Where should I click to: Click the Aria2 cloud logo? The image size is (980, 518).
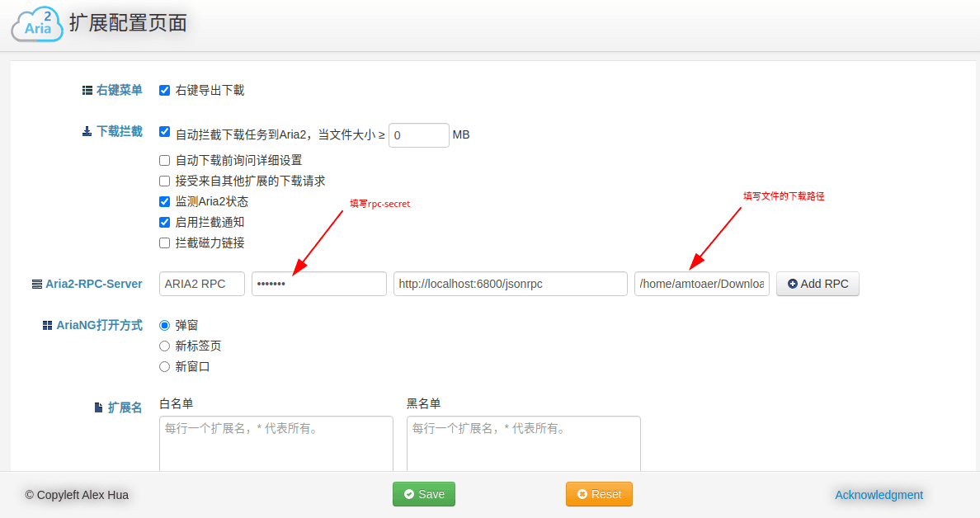[x=37, y=25]
